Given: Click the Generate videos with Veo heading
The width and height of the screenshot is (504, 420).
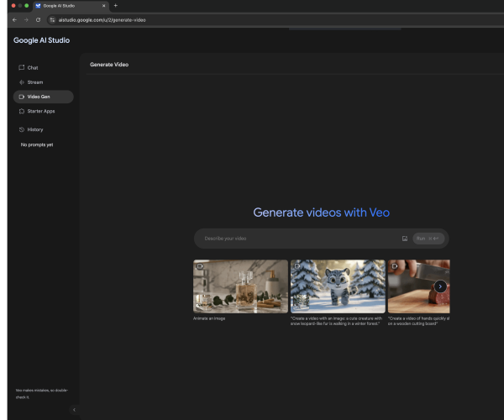Looking at the screenshot, I should coord(322,213).
